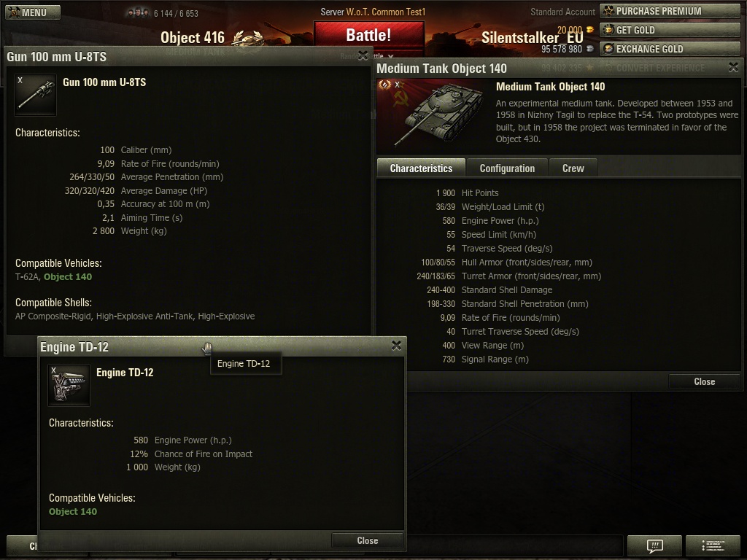The height and width of the screenshot is (560, 747).
Task: Switch to the Crew tab
Action: tap(573, 168)
